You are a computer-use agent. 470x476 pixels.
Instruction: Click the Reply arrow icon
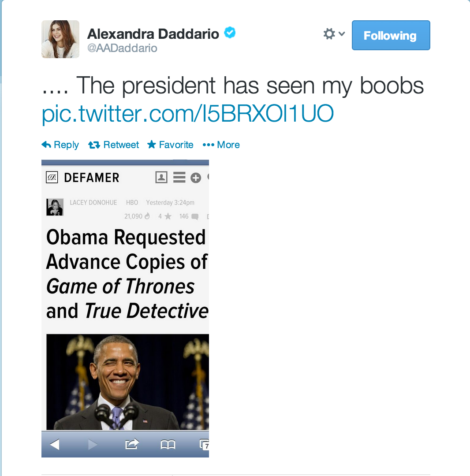point(46,145)
